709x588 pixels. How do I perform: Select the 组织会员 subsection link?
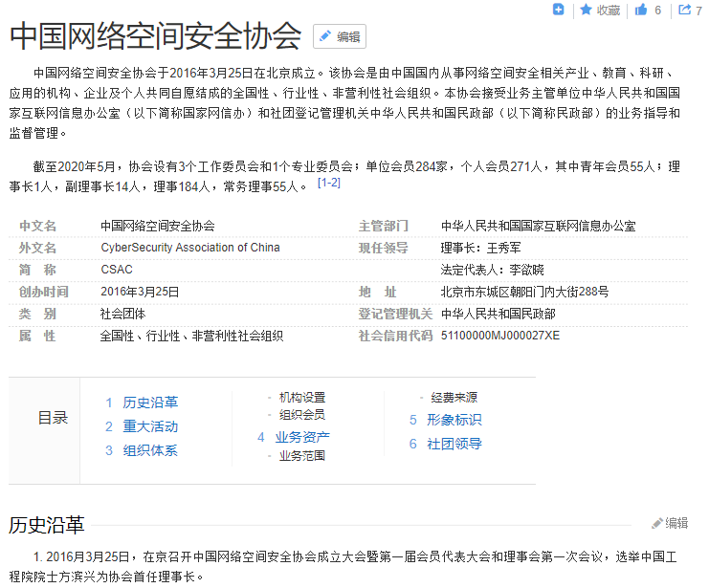pyautogui.click(x=301, y=415)
